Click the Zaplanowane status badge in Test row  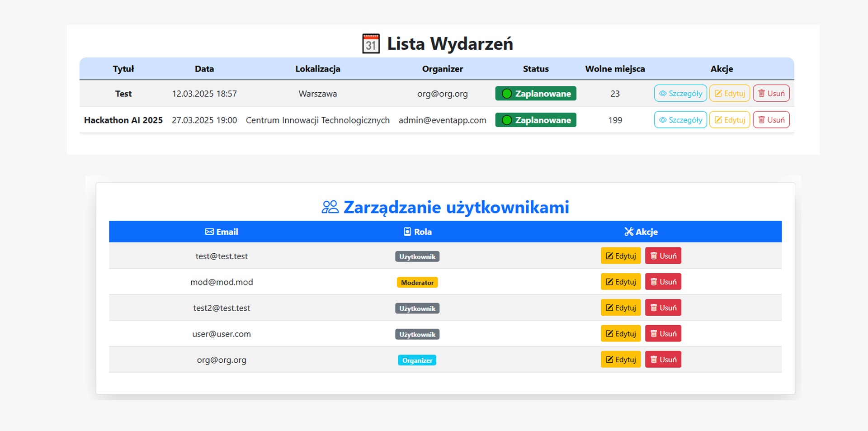click(x=536, y=94)
